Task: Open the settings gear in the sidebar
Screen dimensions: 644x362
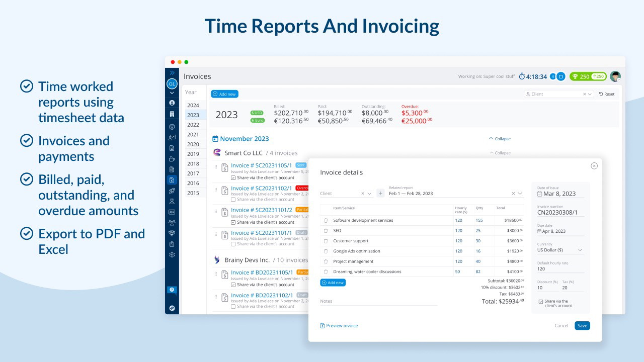Action: [172, 255]
